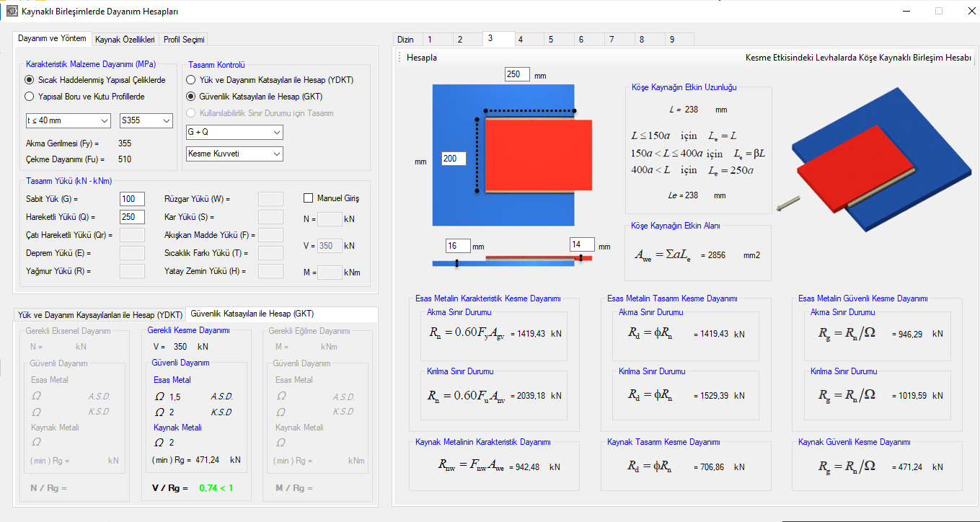Click the red plate in the weld diagram

point(539,154)
